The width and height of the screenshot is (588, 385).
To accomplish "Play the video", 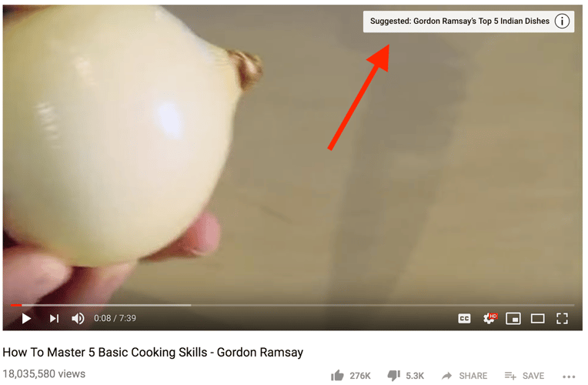I will tap(26, 320).
